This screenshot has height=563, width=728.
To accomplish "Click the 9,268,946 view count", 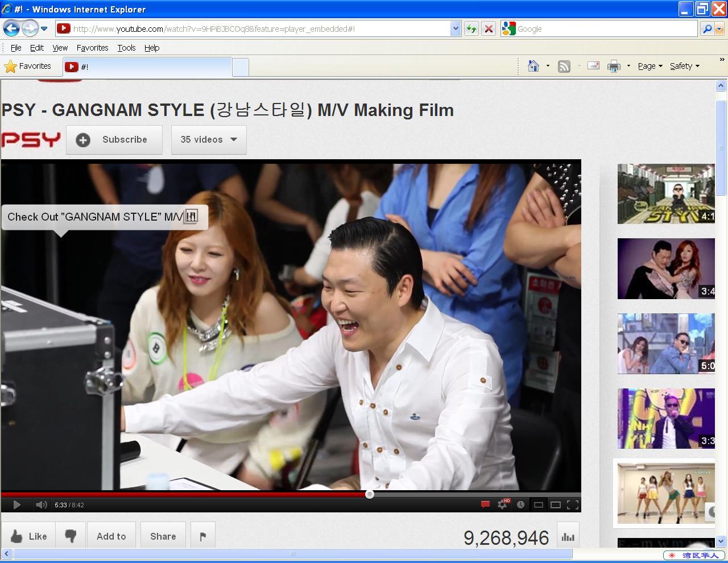I will coord(506,537).
